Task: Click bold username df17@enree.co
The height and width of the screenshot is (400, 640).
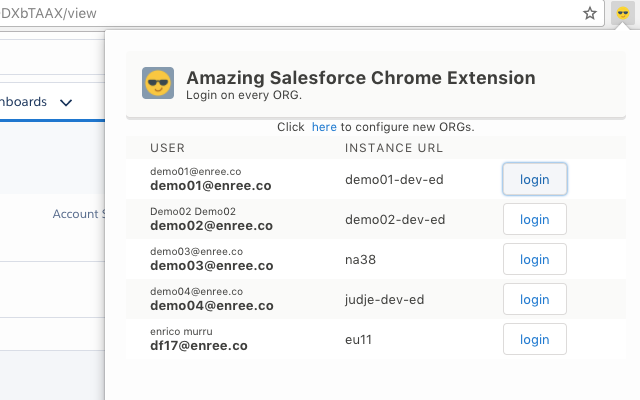Action: point(199,346)
